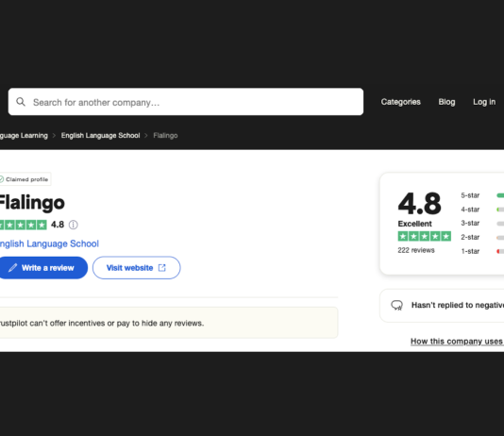Click the info icon next to 4.8 rating
504x436 pixels.
point(74,225)
